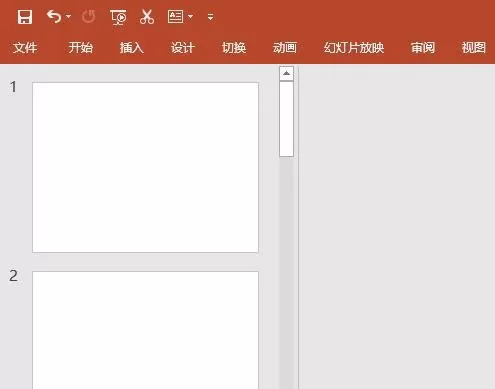Select slide 2 thumbnail
495x389 pixels.
pyautogui.click(x=145, y=330)
